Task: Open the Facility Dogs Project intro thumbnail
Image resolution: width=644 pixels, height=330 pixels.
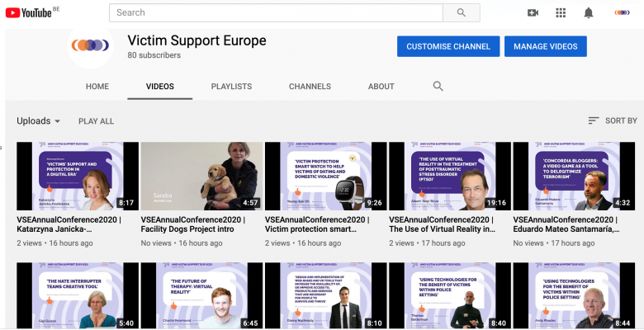Action: [201, 176]
